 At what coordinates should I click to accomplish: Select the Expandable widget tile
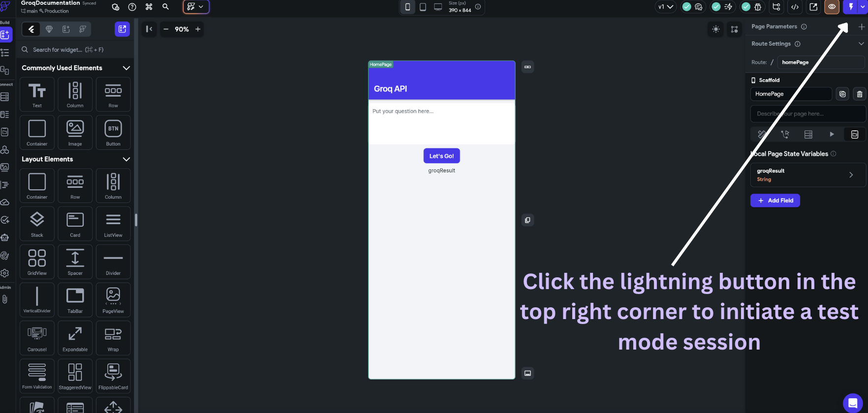coord(75,338)
